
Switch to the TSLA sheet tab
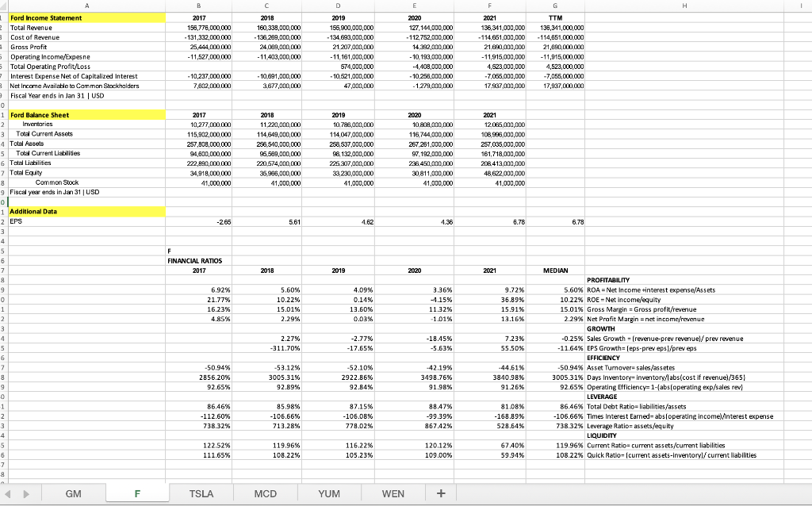[x=201, y=493]
